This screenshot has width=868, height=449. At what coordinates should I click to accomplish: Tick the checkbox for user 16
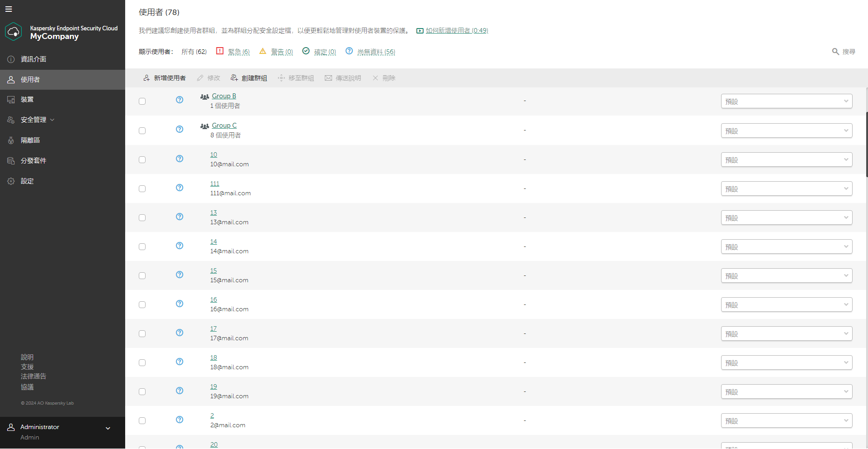(142, 304)
